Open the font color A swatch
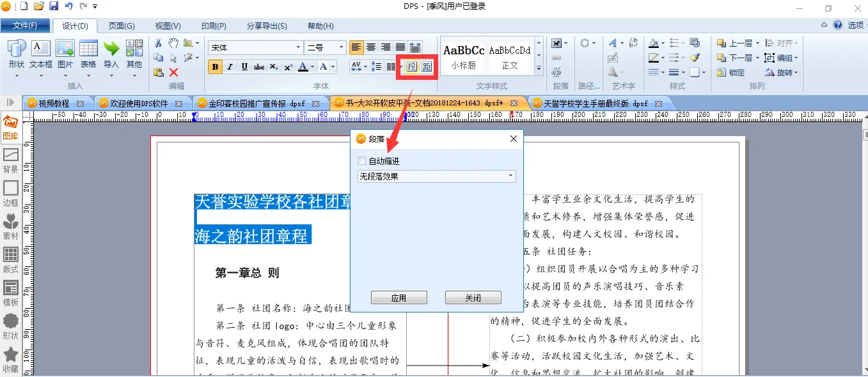 click(303, 67)
